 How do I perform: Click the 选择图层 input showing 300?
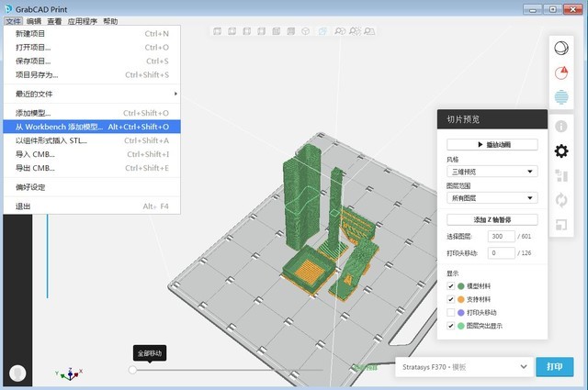[501, 237]
